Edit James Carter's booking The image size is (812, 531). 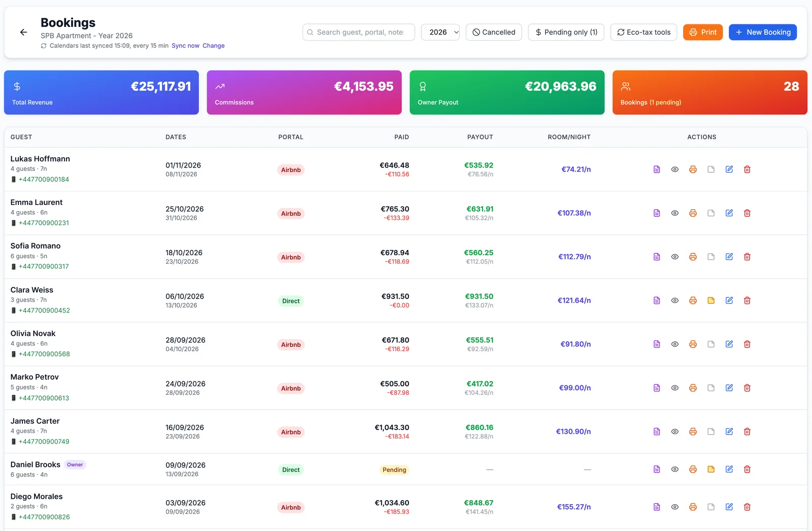(x=729, y=432)
